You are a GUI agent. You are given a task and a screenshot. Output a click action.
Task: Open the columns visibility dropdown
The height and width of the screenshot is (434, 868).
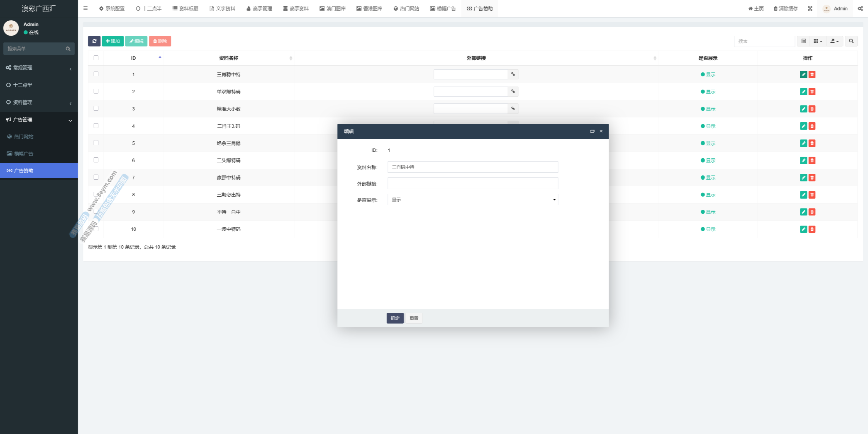[817, 41]
